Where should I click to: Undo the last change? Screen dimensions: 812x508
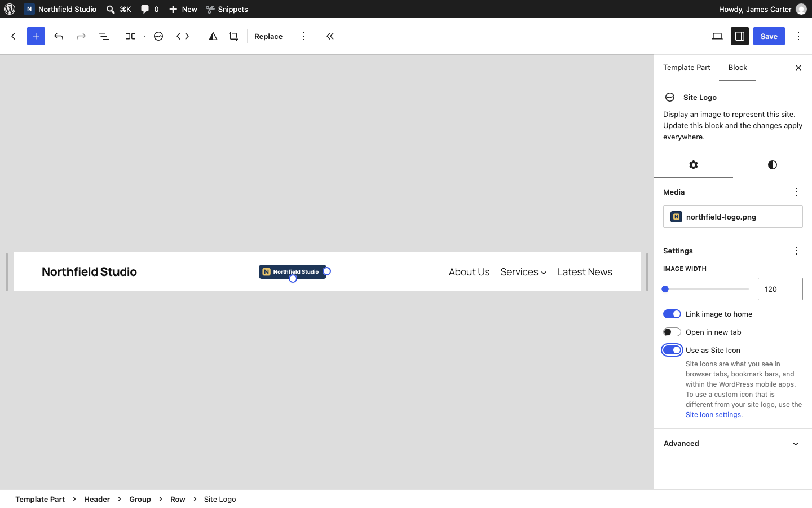[x=59, y=36]
